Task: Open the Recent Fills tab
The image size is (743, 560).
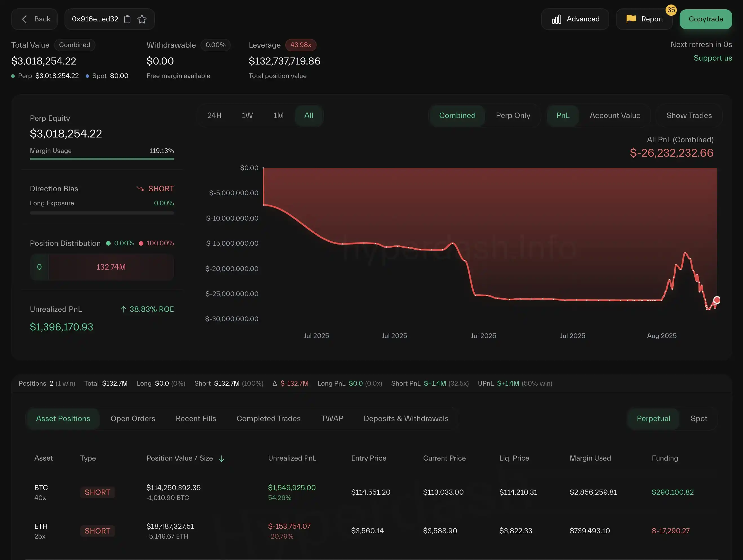Action: [196, 419]
